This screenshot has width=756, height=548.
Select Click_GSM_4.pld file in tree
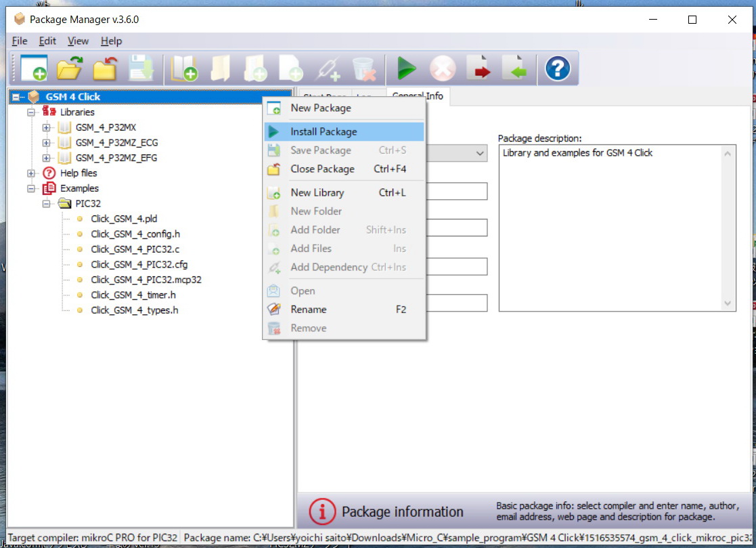(x=124, y=219)
